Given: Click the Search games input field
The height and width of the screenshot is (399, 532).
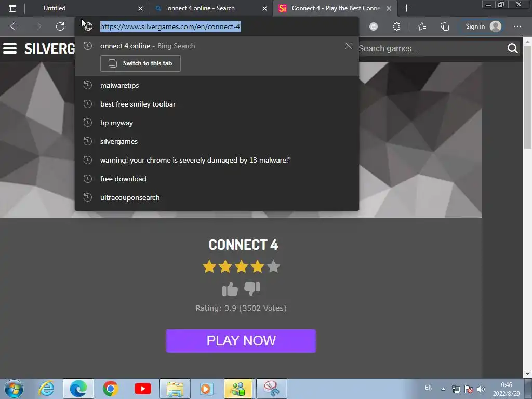Looking at the screenshot, I should tap(431, 48).
